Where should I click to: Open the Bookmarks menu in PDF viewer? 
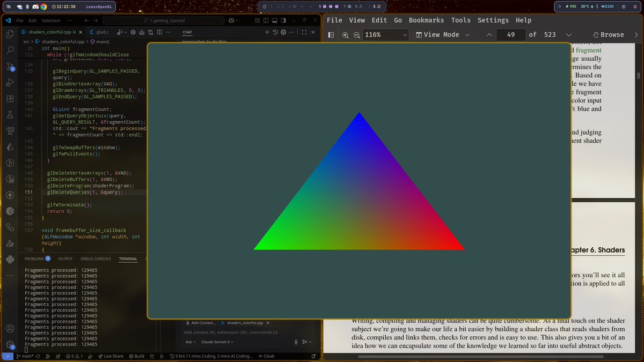tap(426, 20)
